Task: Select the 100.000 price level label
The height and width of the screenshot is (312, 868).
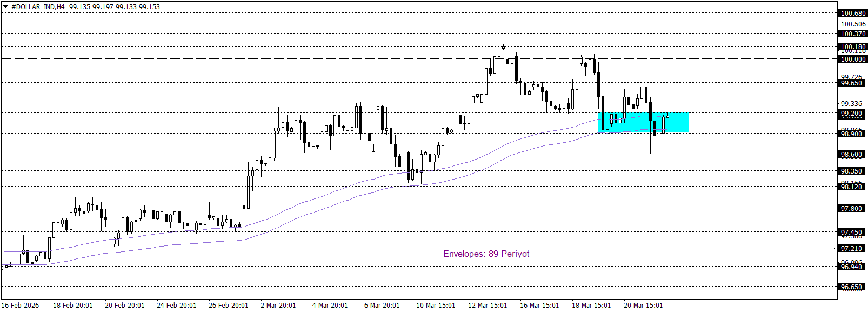Action: tap(853, 59)
